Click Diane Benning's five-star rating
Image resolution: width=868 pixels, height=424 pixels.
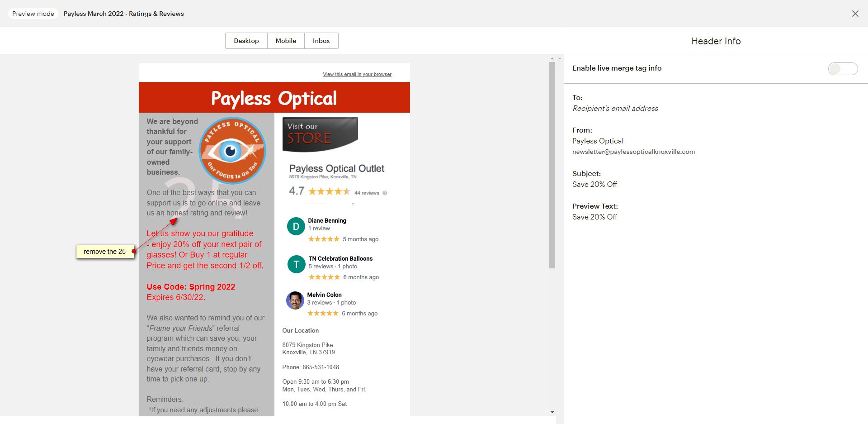tap(324, 239)
